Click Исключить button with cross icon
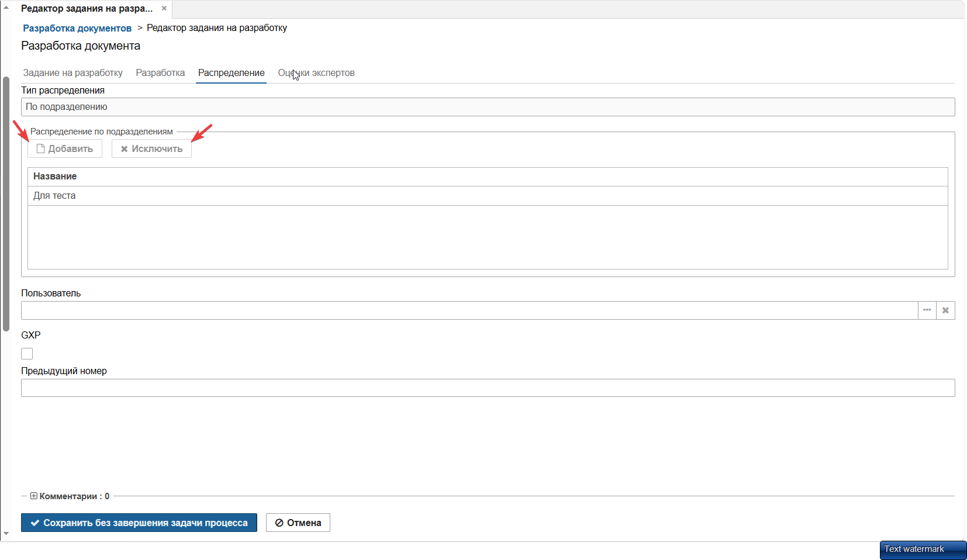 (151, 148)
